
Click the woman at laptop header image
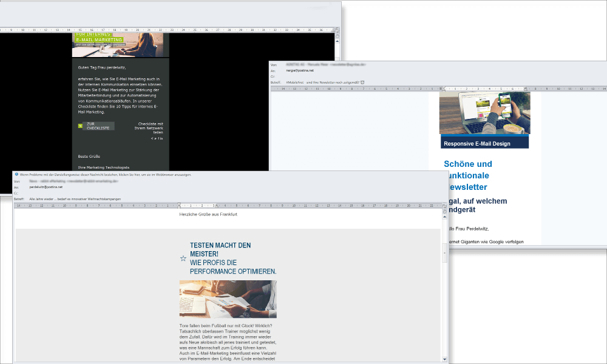click(x=120, y=45)
